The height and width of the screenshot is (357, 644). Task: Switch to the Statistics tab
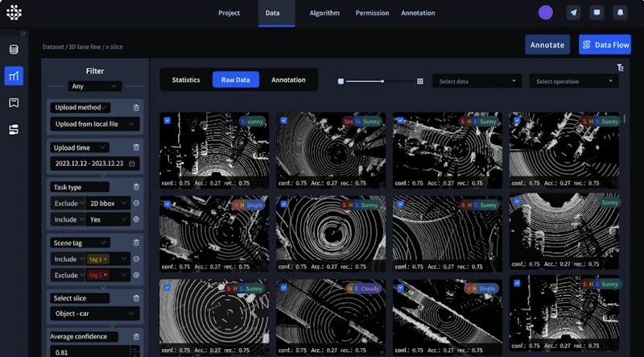(x=186, y=80)
